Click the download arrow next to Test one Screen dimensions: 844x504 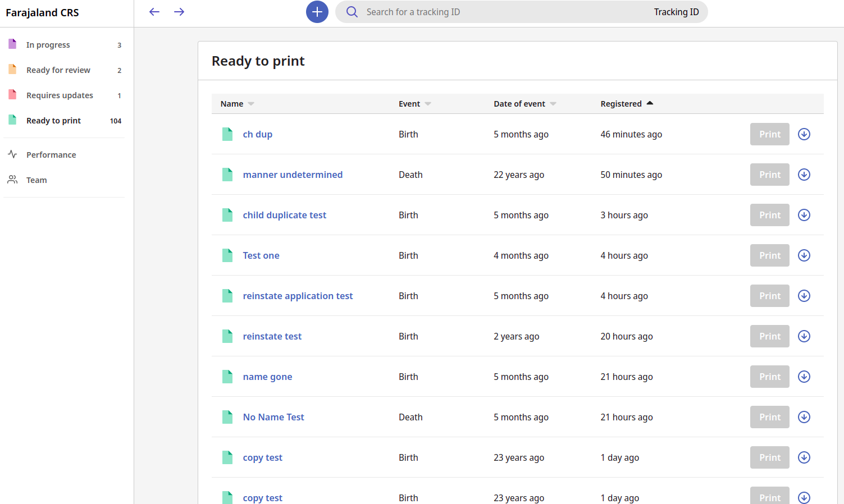click(x=804, y=255)
